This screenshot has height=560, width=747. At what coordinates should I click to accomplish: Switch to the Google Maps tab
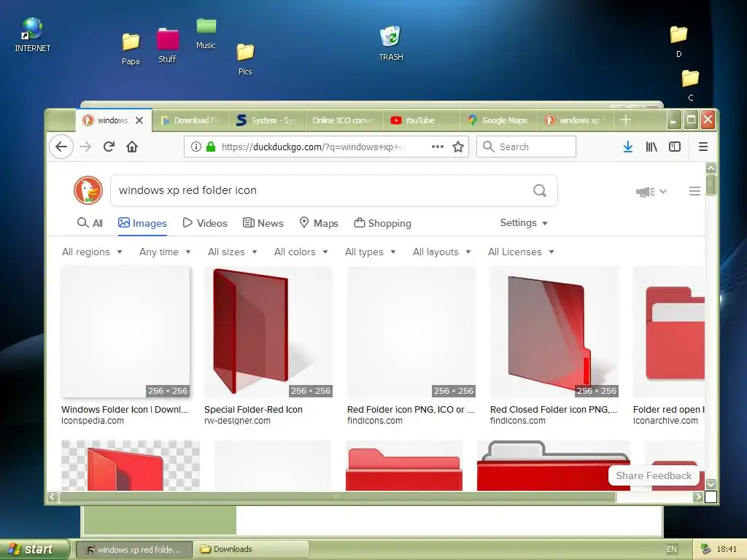(x=498, y=120)
